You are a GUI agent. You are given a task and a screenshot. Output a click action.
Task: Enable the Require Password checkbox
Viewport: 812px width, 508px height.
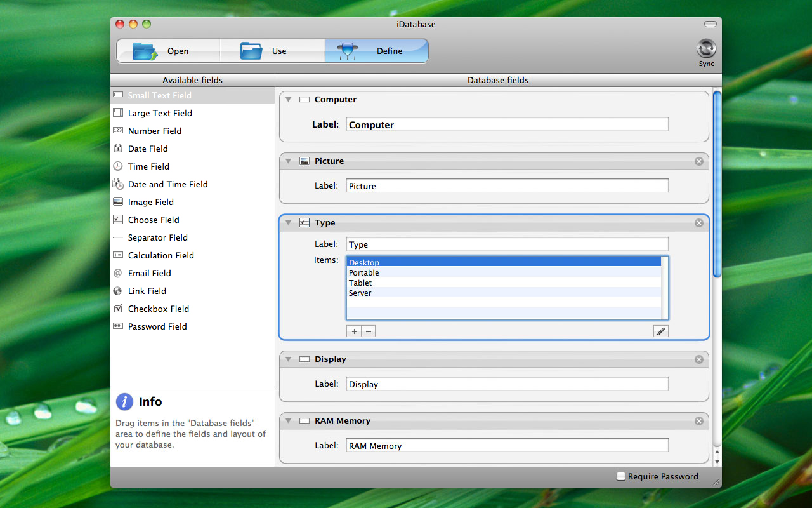coord(621,476)
